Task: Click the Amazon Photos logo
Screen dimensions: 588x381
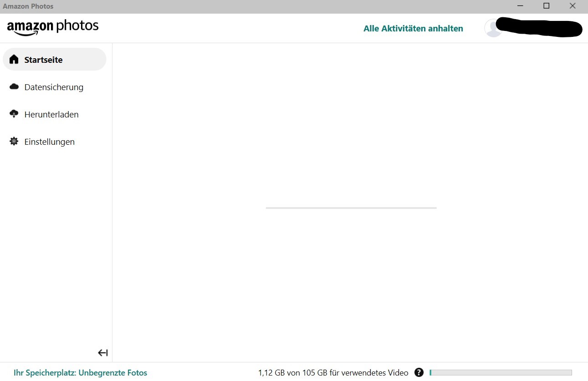Action: click(52, 27)
